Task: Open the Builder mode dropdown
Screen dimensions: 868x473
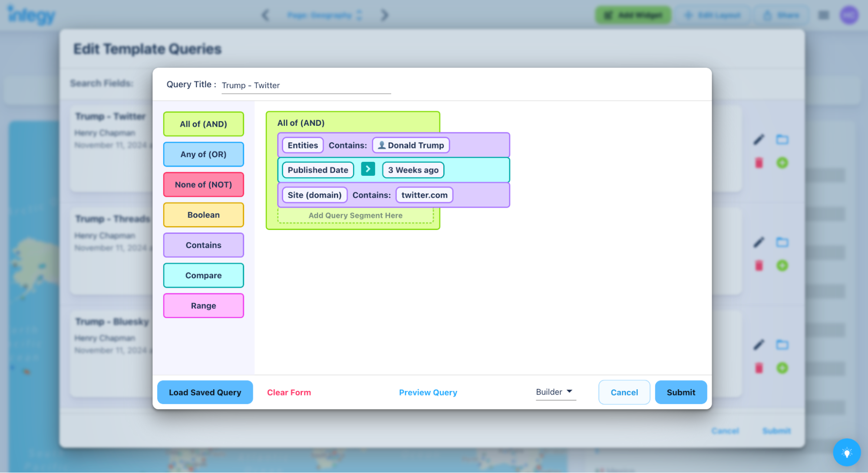Action: tap(555, 392)
